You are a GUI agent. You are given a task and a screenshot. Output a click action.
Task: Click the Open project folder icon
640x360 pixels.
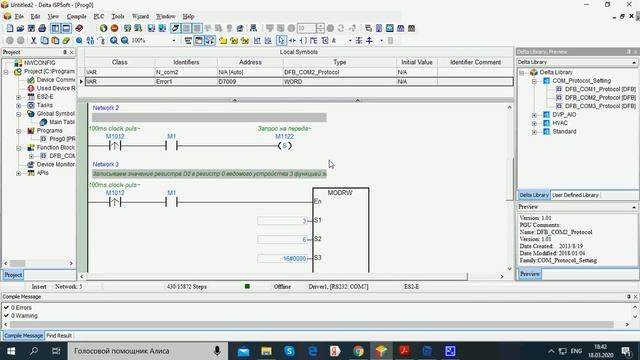click(x=20, y=28)
